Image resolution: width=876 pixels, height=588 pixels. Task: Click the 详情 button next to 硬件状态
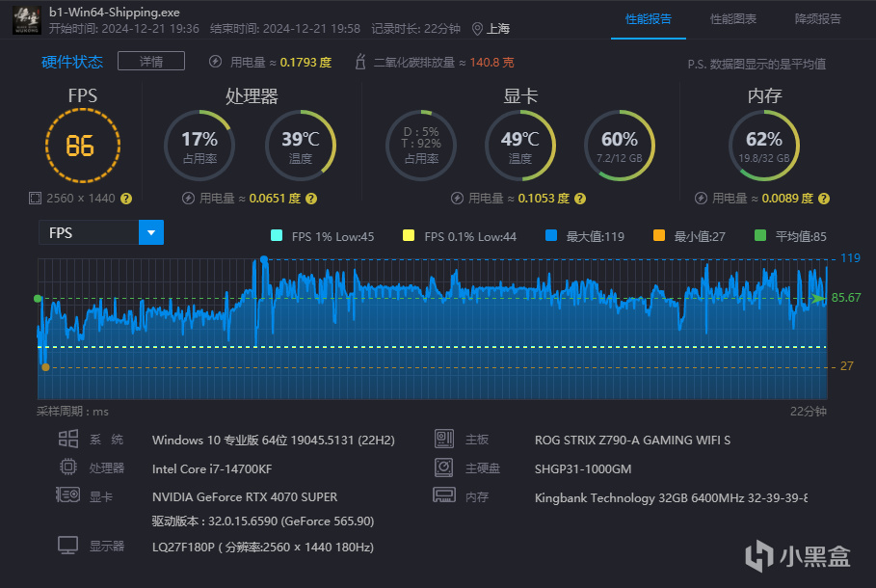coord(151,61)
